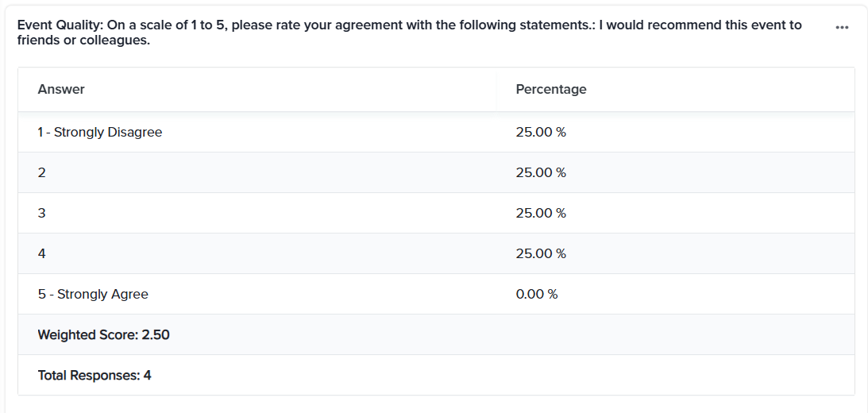Click the "friends or colleagues." heading line
The height and width of the screenshot is (413, 868).
click(x=83, y=40)
